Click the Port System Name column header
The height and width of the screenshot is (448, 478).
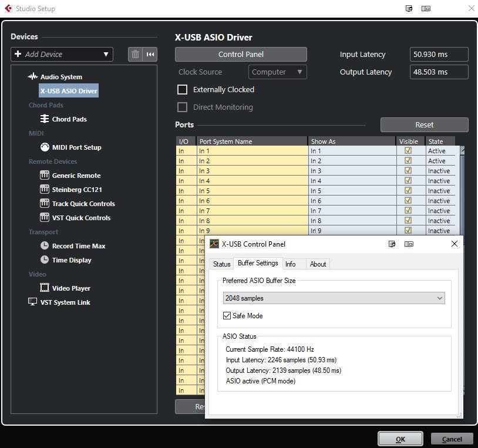(253, 142)
